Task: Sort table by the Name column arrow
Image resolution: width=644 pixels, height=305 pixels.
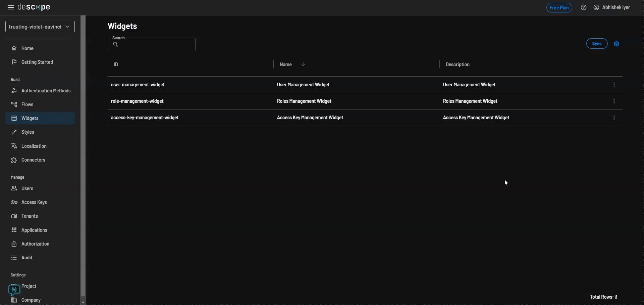Action: [x=303, y=64]
